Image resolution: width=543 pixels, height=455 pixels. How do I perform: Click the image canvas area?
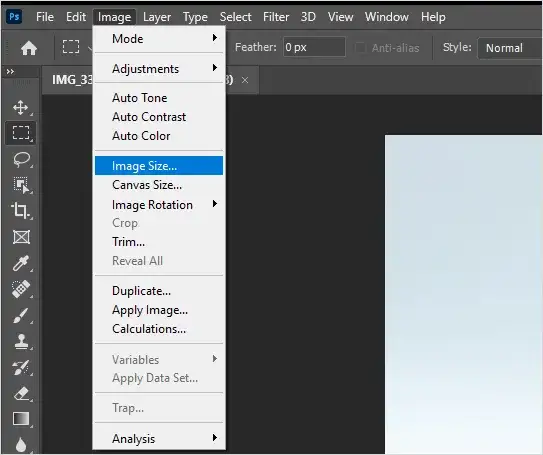(463, 294)
